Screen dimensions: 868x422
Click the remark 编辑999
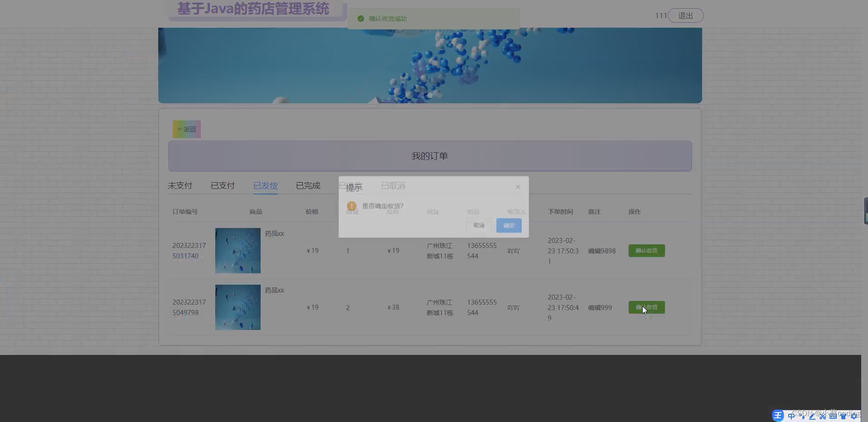(x=600, y=307)
